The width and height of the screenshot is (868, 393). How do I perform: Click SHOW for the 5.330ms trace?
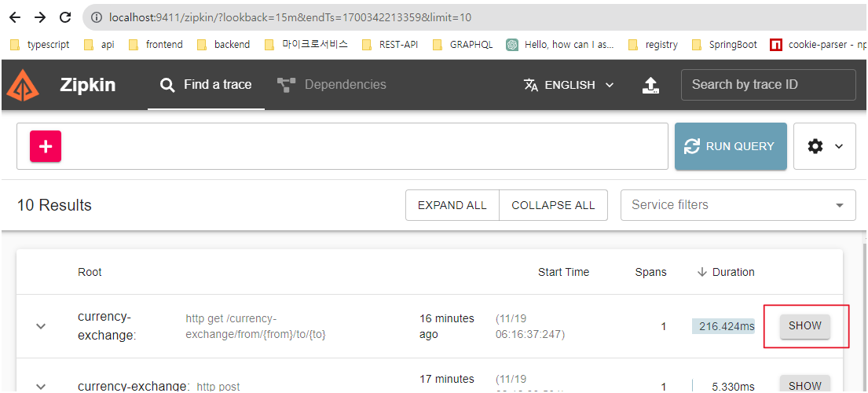tap(805, 384)
